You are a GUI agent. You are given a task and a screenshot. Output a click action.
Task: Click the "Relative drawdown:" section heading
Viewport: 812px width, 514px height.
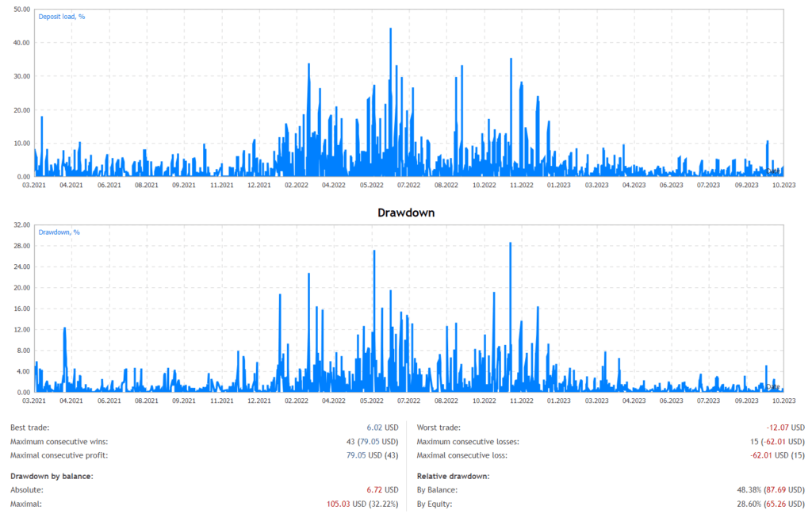[x=453, y=476]
